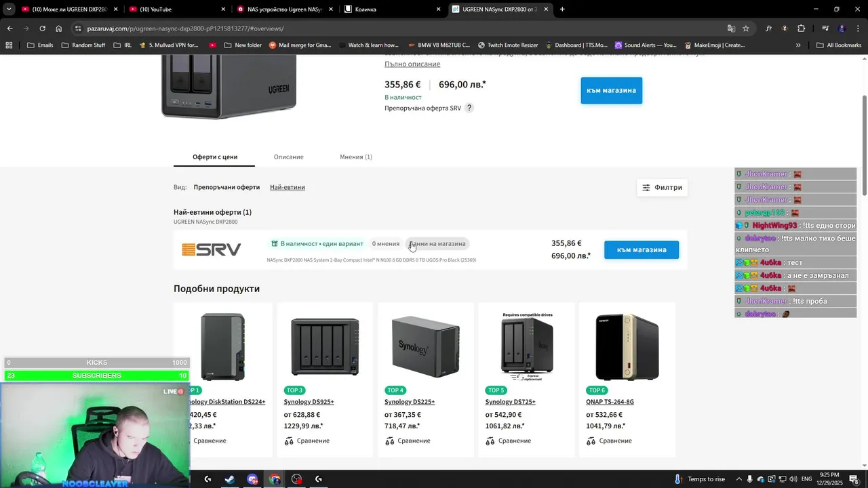Open the Филтри filter button
This screenshot has width=868, height=488.
click(663, 188)
